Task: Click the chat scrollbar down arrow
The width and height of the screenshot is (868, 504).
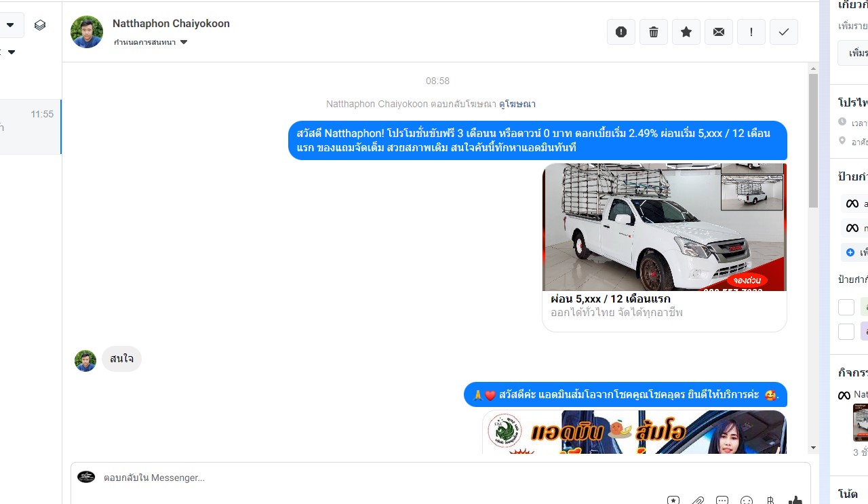Action: (x=813, y=448)
